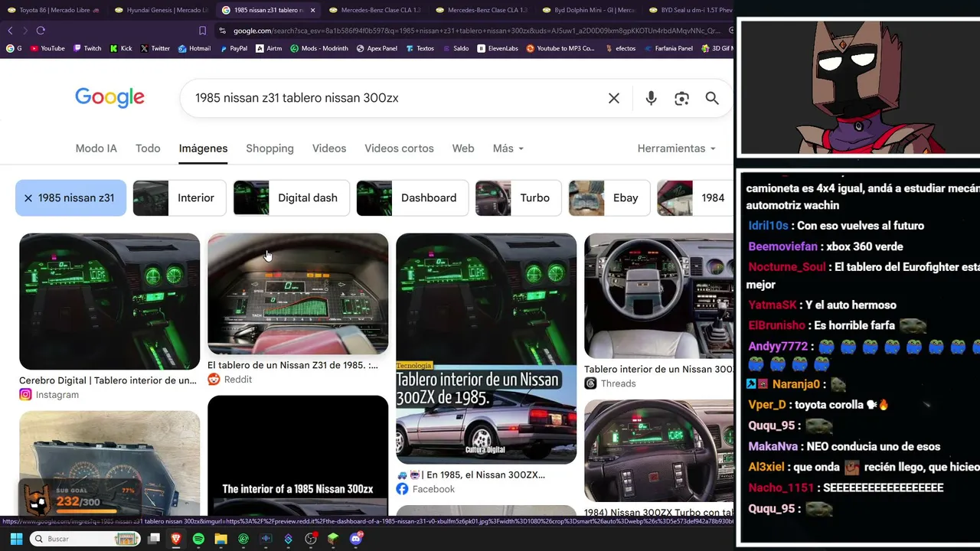Open the Farfania Panel bookmark
This screenshot has width=980, height=551.
tap(668, 48)
